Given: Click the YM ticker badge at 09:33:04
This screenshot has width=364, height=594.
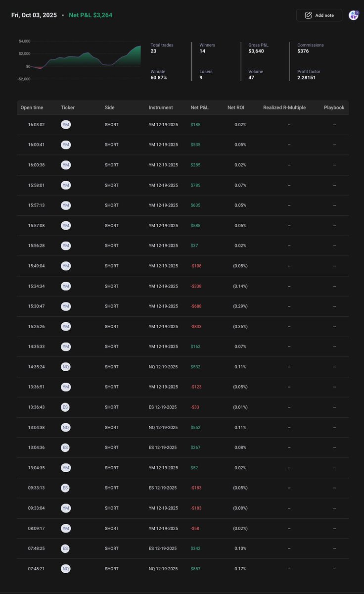Looking at the screenshot, I should pyautogui.click(x=66, y=508).
